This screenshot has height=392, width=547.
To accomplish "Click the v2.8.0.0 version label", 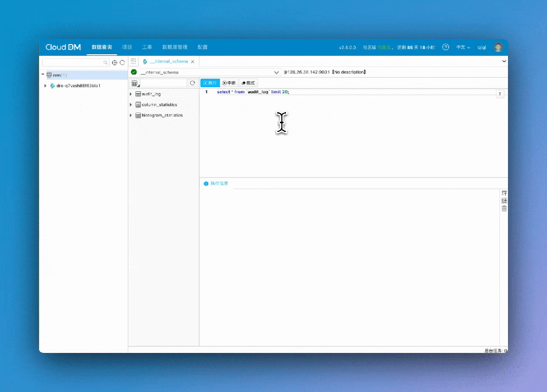I will (347, 48).
